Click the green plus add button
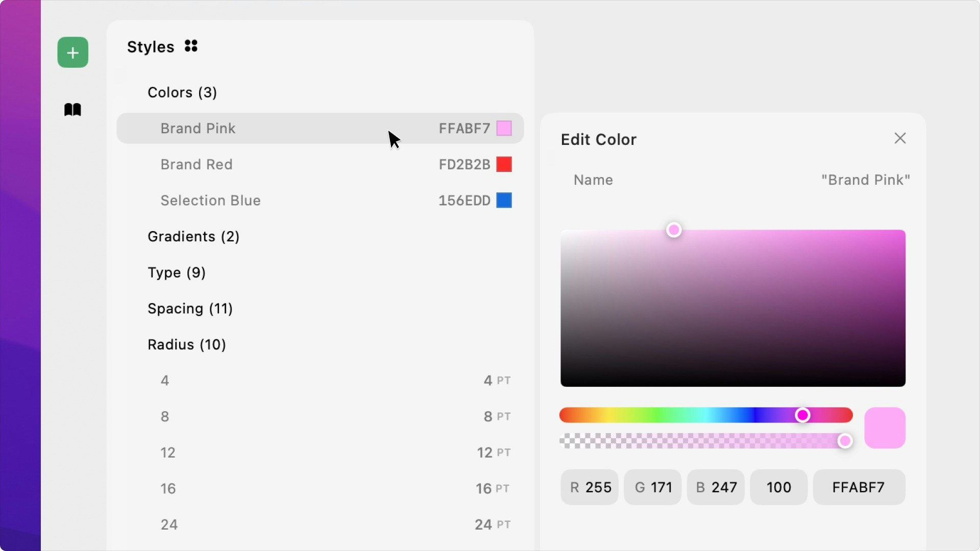Viewport: 980px width, 551px height. [72, 52]
